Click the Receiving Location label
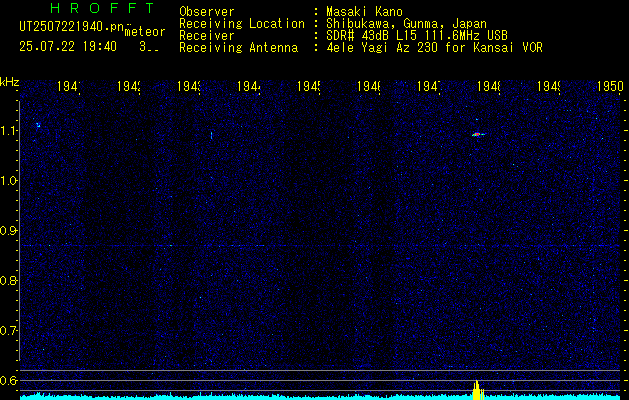The height and width of the screenshot is (400, 629). [242, 24]
